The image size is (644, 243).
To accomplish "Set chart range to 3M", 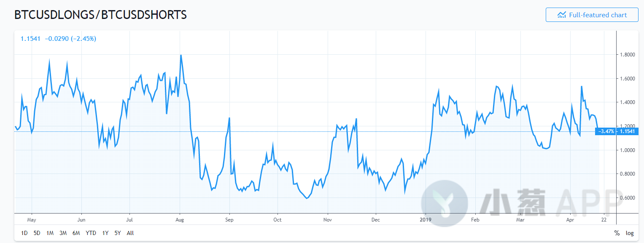I will pos(63,233).
